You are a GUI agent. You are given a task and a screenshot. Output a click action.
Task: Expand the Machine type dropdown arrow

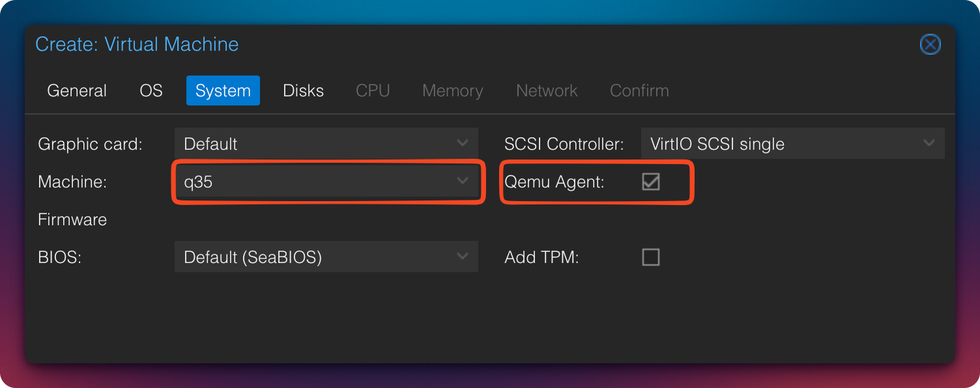click(462, 181)
